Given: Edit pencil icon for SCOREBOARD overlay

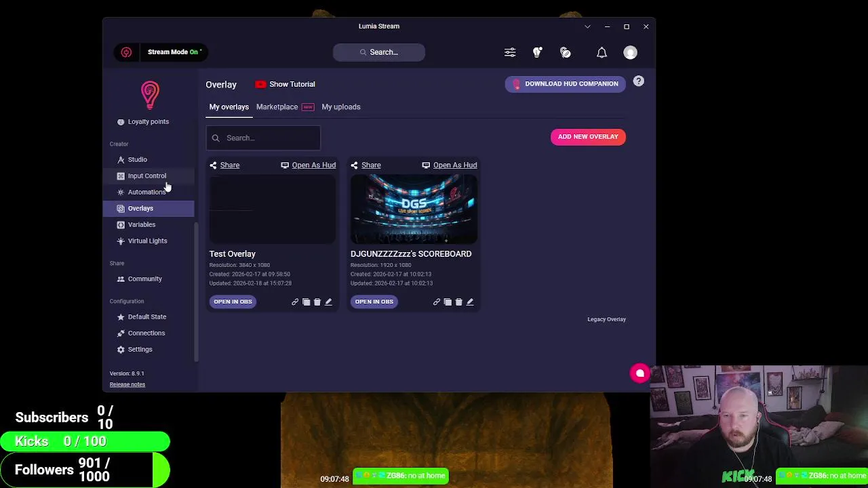Looking at the screenshot, I should point(470,302).
